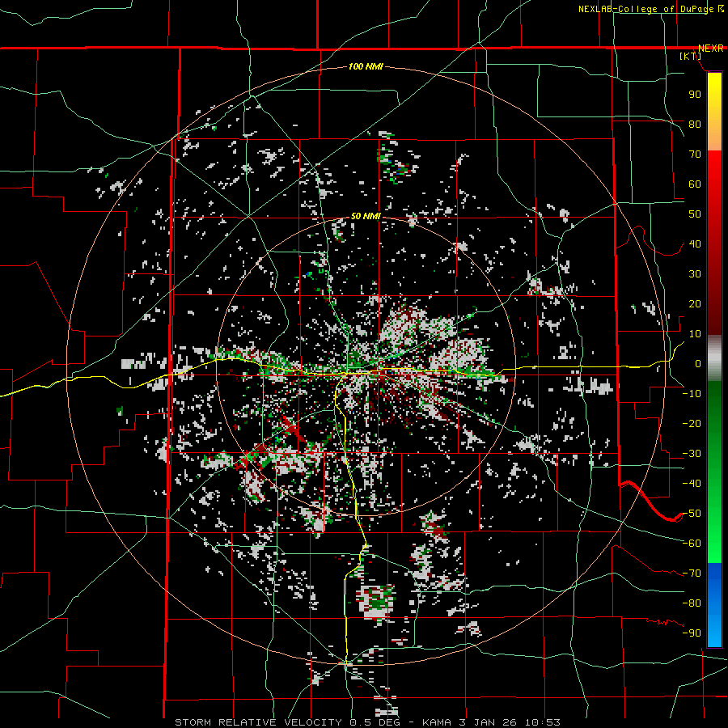Click the 60 value on the velocity scale
Image resolution: width=728 pixels, height=728 pixels.
[695, 184]
